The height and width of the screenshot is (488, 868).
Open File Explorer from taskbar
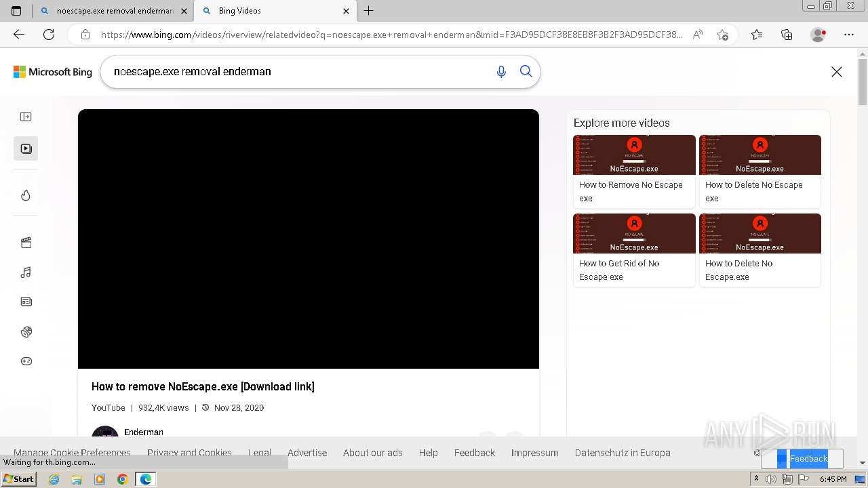pyautogui.click(x=77, y=479)
